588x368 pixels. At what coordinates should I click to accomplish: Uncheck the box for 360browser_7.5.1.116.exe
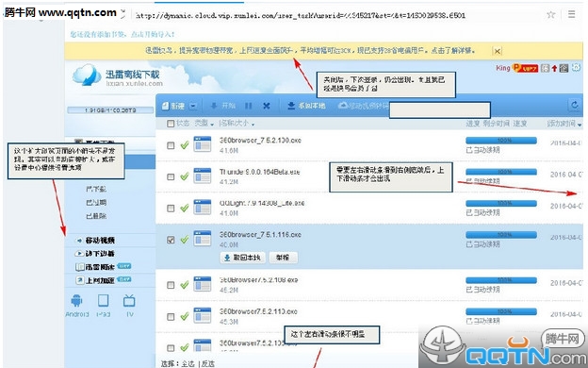[x=171, y=240]
